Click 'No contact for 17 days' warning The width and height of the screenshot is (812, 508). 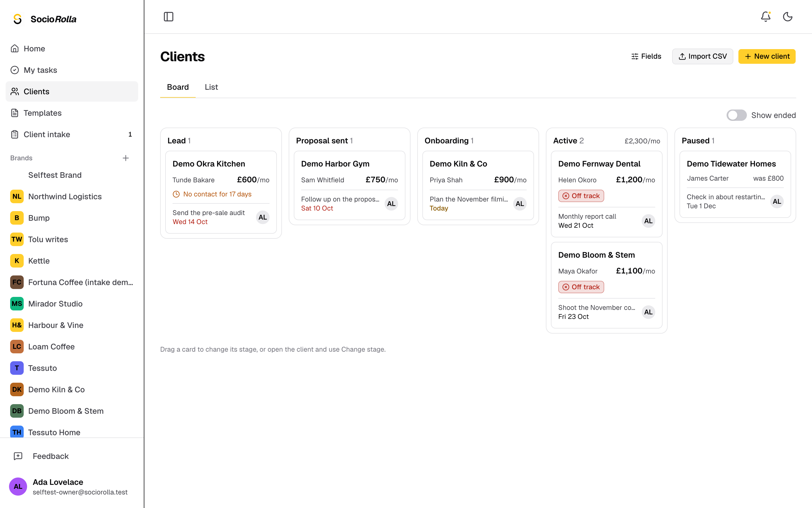[x=212, y=194]
